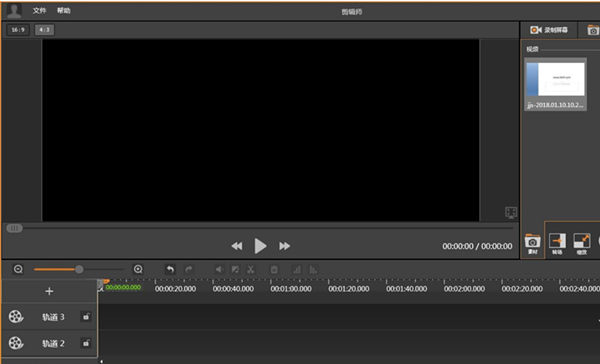Open the 文件 menu

[39, 11]
